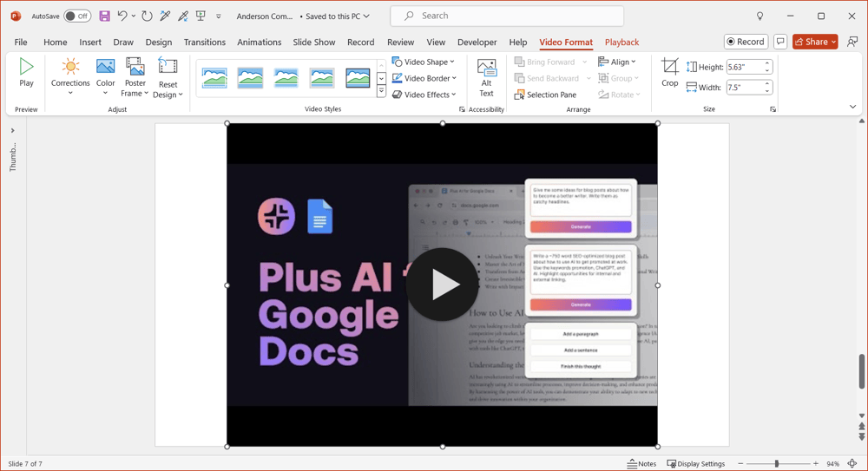868x471 pixels.
Task: Open the Playback tab
Action: (621, 42)
